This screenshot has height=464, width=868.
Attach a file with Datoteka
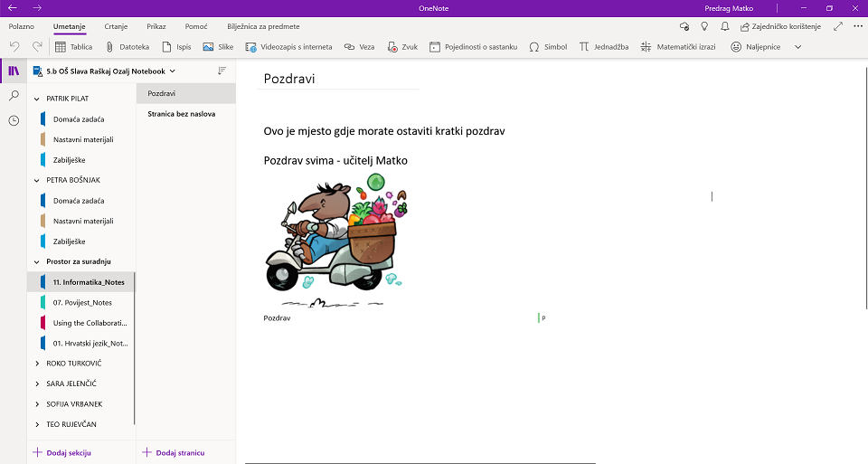pos(127,47)
